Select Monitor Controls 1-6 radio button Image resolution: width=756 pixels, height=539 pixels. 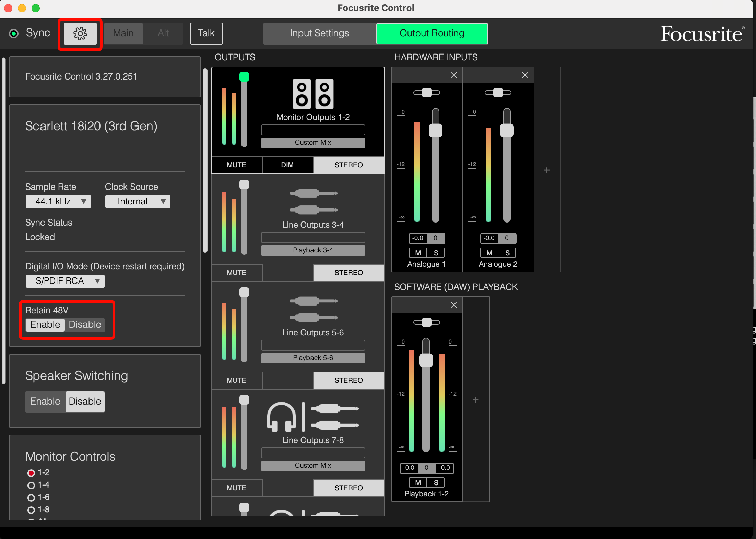pyautogui.click(x=31, y=498)
